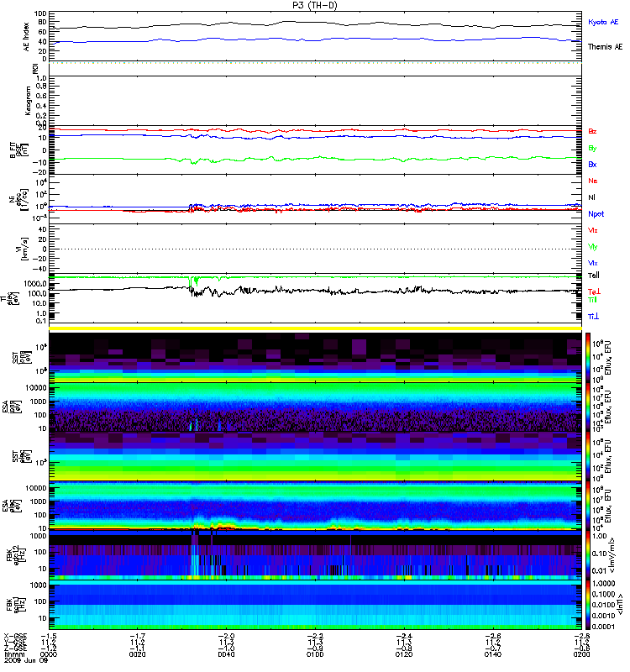Click the ESA ions Eflux color bar
The height and width of the screenshot is (672, 630).
pos(588,407)
